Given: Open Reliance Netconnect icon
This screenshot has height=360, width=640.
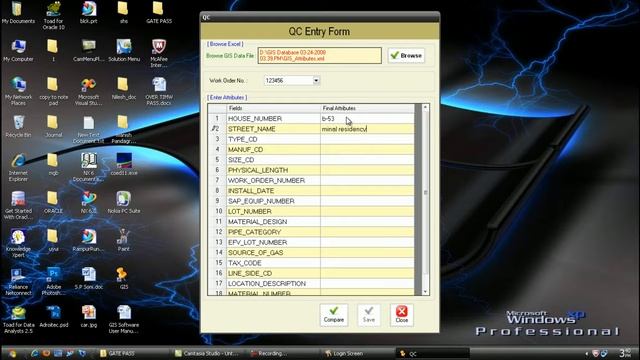Looking at the screenshot, I should 18,281.
